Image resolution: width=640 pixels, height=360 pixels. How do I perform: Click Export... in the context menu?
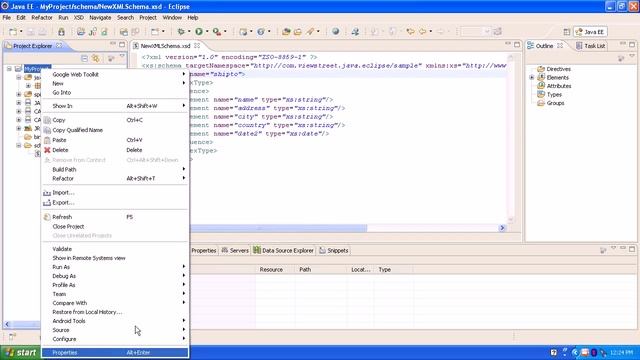point(115,202)
